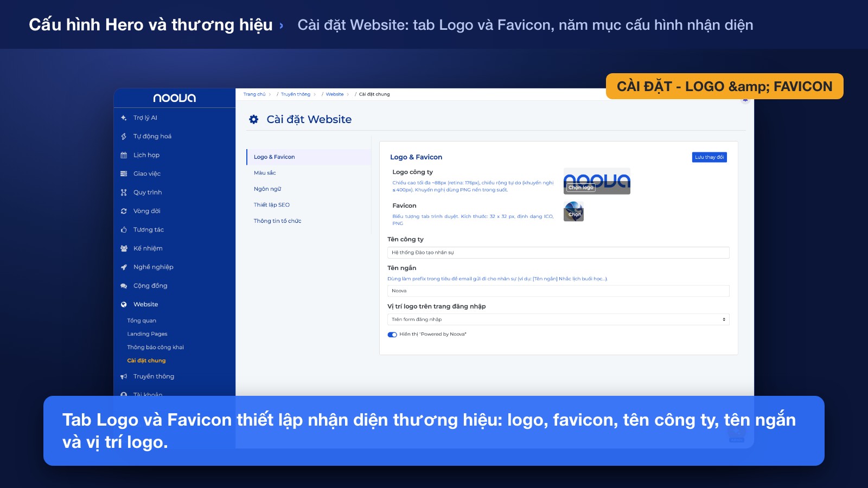This screenshot has width=868, height=488.
Task: Click the Tên ngắn input field
Action: click(558, 291)
